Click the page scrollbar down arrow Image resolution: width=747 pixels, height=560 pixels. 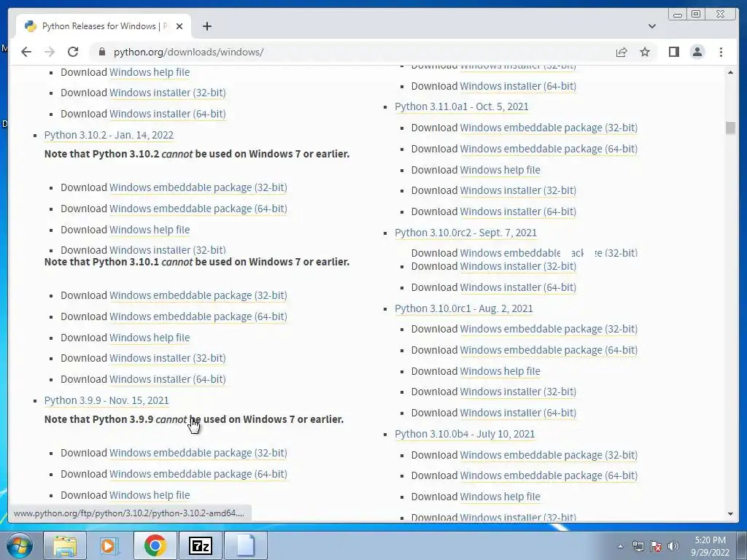[x=730, y=514]
